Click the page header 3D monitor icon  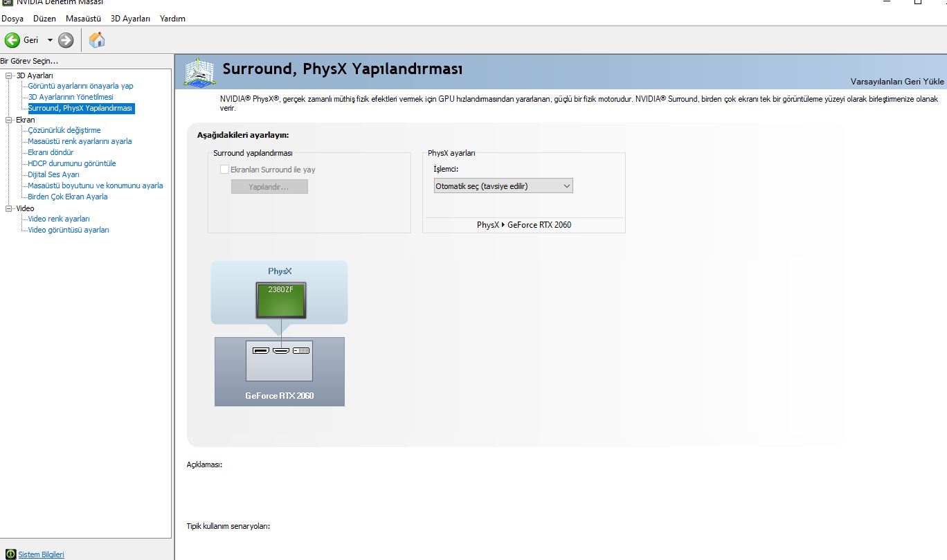coord(199,73)
